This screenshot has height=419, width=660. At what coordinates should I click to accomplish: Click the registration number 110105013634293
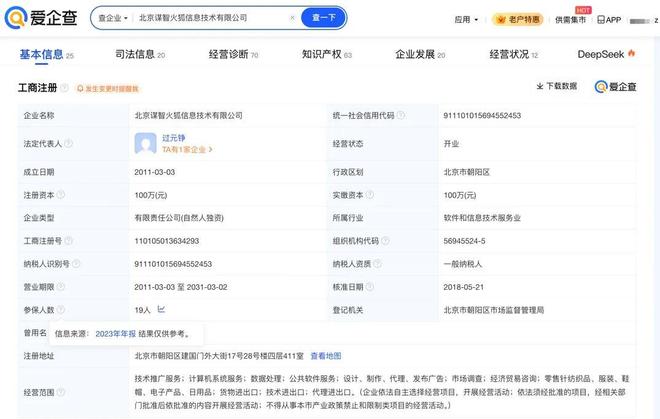click(x=167, y=241)
